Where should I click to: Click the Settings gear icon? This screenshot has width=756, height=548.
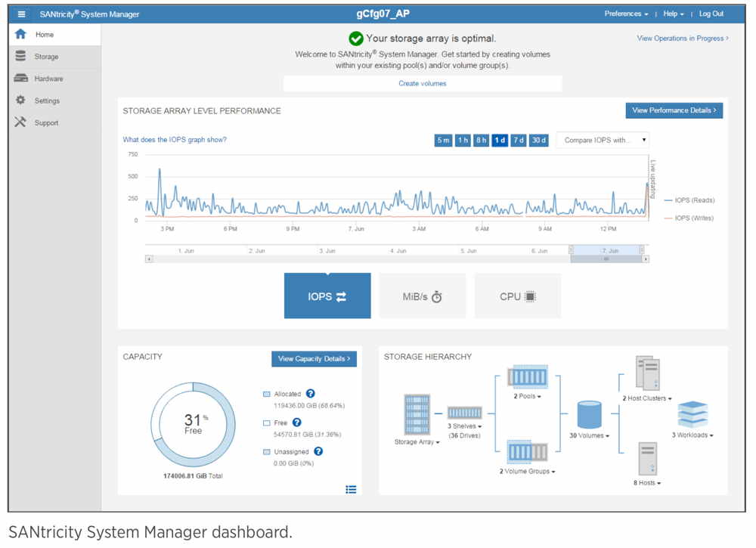pyautogui.click(x=20, y=101)
